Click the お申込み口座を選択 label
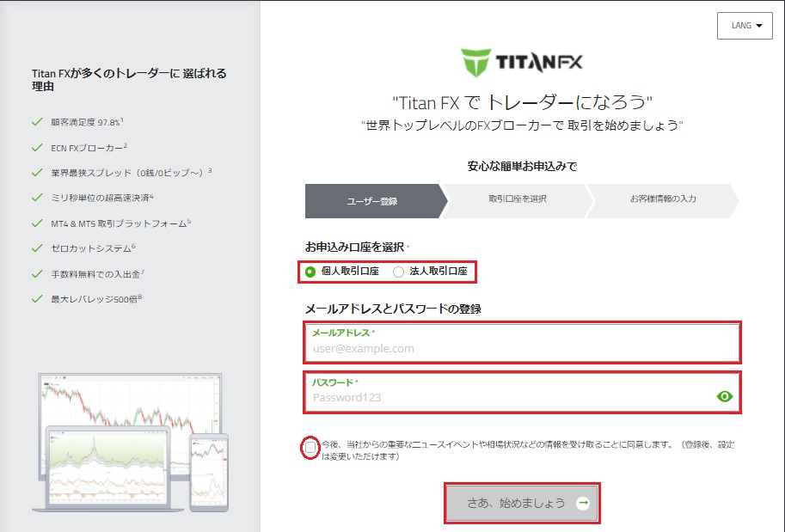785x532 pixels. pos(354,248)
